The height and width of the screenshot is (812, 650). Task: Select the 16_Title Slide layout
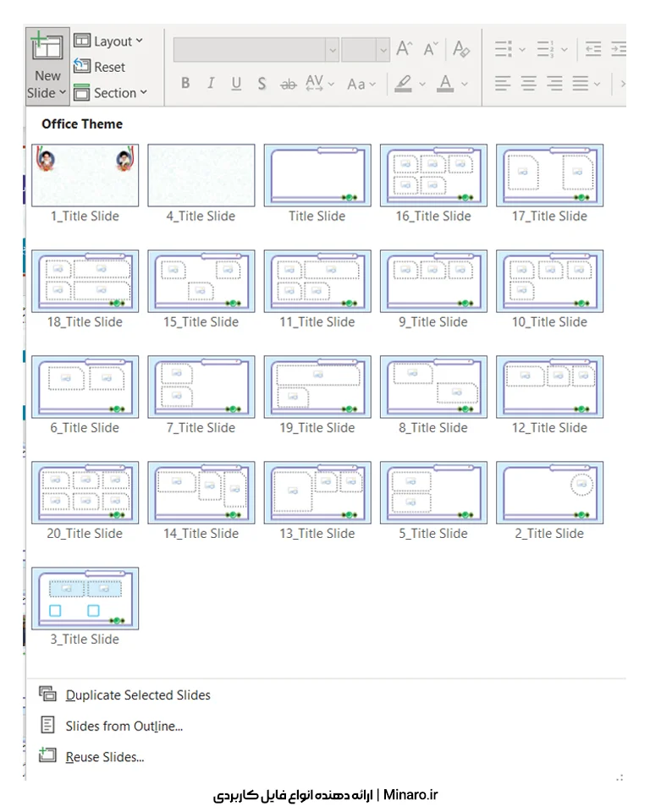pos(433,184)
